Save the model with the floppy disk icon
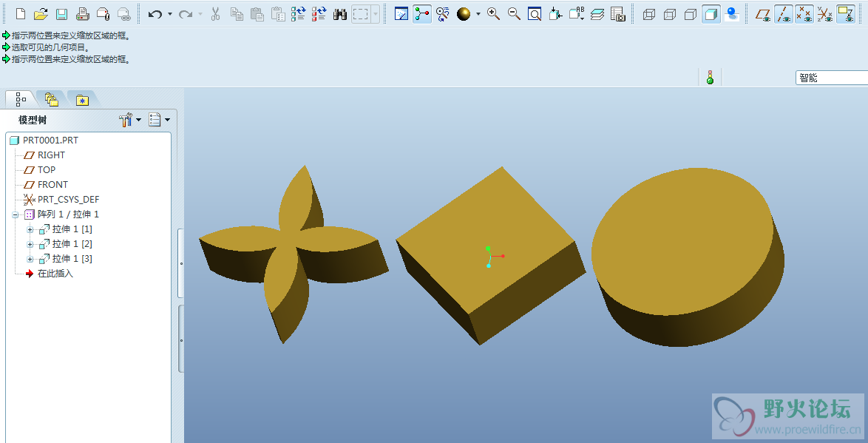Screen dimensions: 868x443 tap(61, 14)
